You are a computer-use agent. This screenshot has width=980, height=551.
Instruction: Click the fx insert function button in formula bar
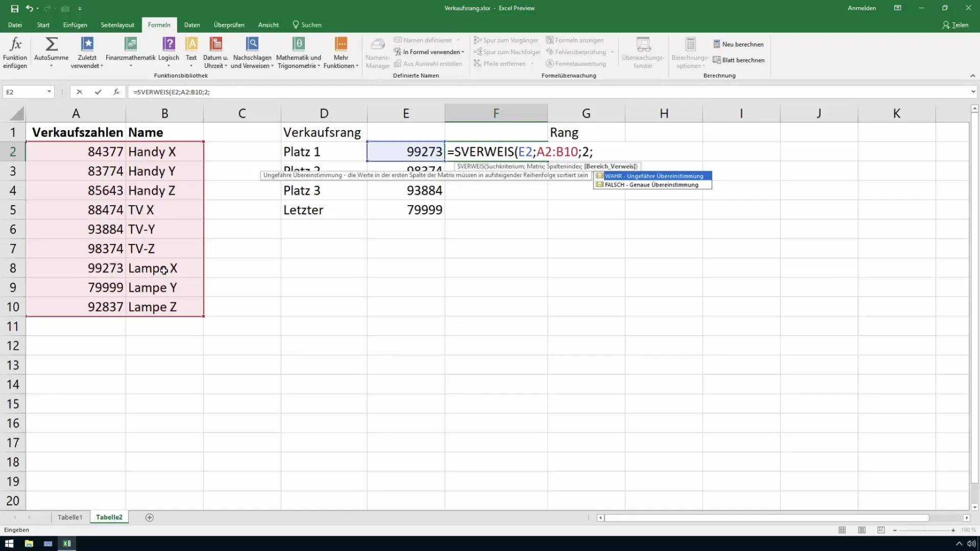(x=116, y=92)
